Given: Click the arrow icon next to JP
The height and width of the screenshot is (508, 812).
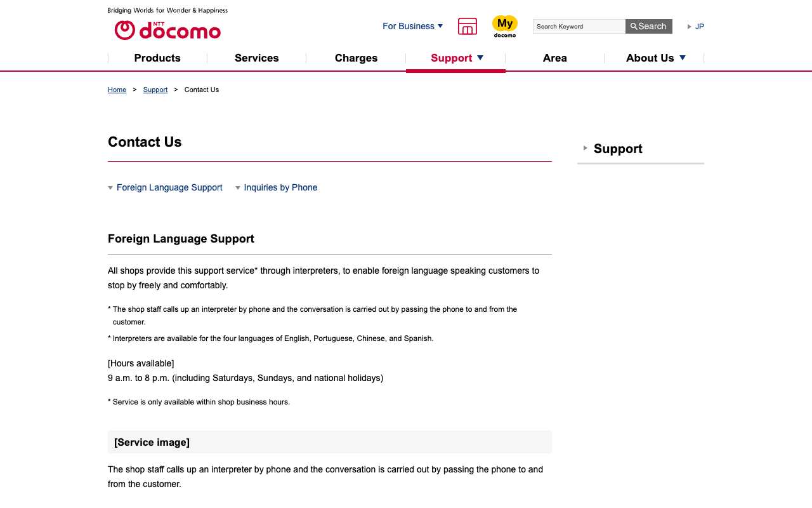Looking at the screenshot, I should (x=690, y=27).
